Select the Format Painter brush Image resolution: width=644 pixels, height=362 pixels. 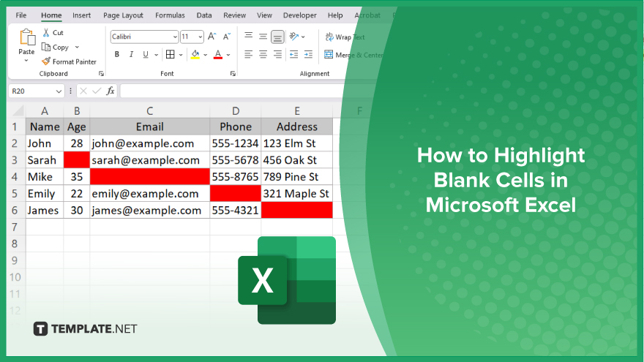pyautogui.click(x=46, y=61)
